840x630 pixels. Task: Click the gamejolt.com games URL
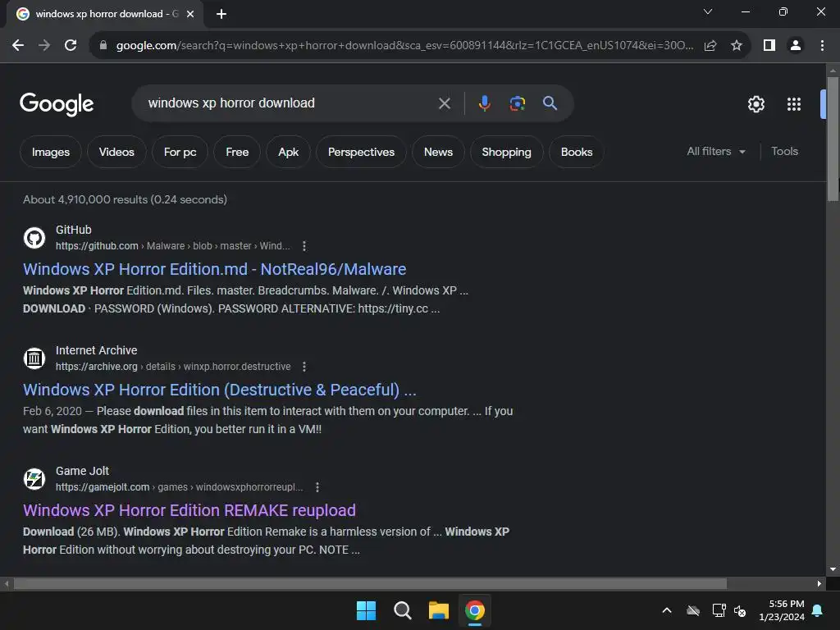coord(180,487)
